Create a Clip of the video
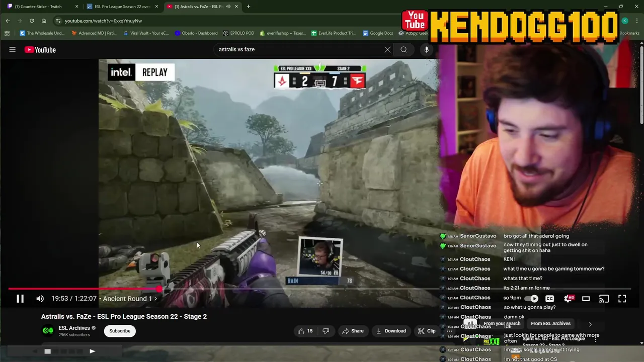Screen dimensions: 644x362 pos(427,331)
